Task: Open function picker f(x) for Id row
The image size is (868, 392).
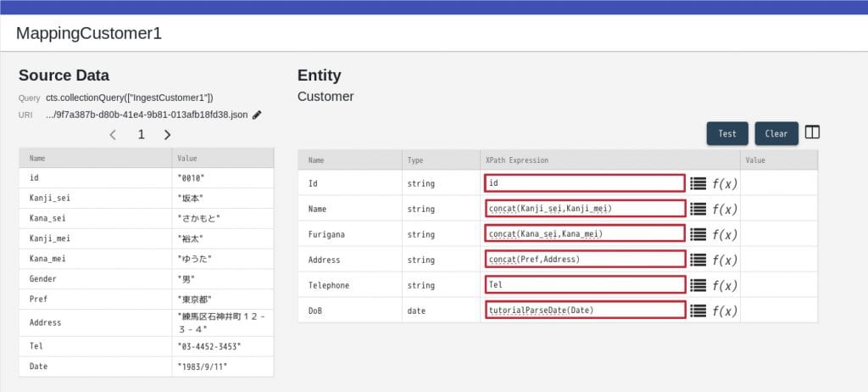Action: [x=724, y=183]
